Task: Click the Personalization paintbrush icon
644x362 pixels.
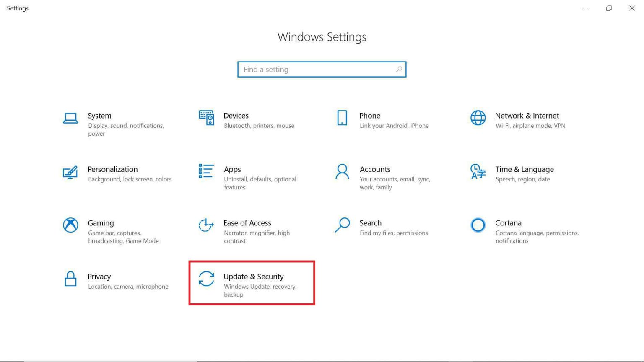Action: [70, 172]
